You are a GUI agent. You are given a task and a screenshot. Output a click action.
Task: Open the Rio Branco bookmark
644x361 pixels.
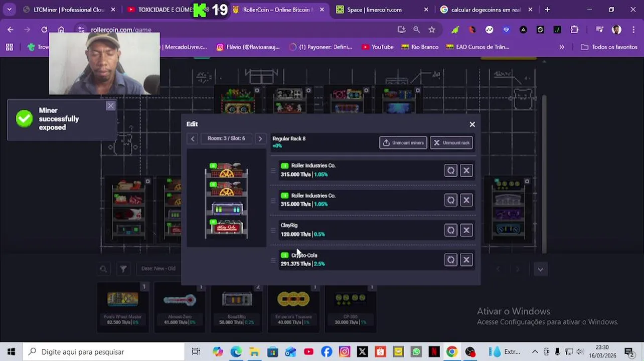(x=419, y=47)
